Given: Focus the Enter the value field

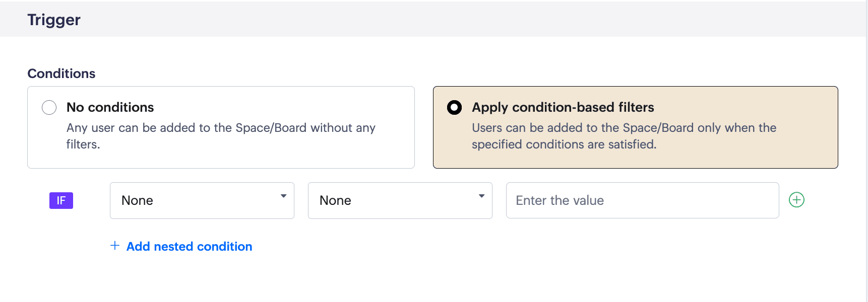Looking at the screenshot, I should tap(642, 200).
